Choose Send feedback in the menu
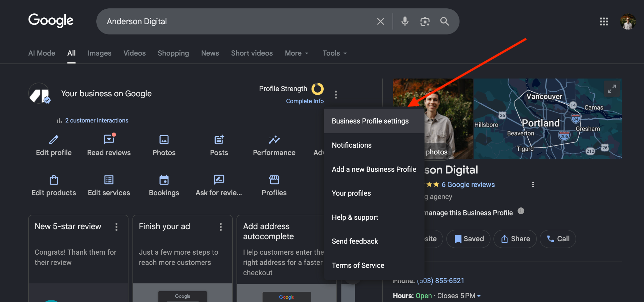 click(x=374, y=241)
